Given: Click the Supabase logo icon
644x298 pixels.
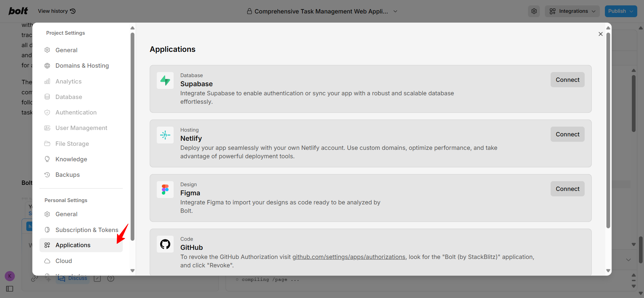Looking at the screenshot, I should coord(165,80).
